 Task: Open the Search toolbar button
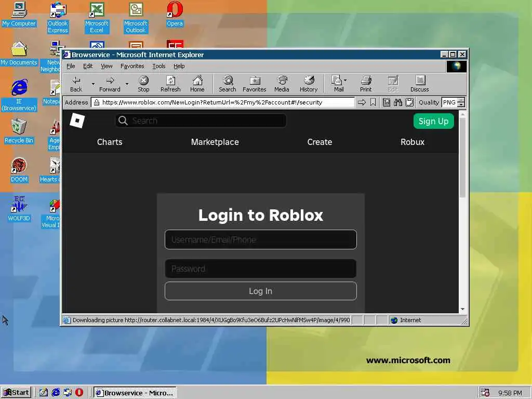point(228,84)
